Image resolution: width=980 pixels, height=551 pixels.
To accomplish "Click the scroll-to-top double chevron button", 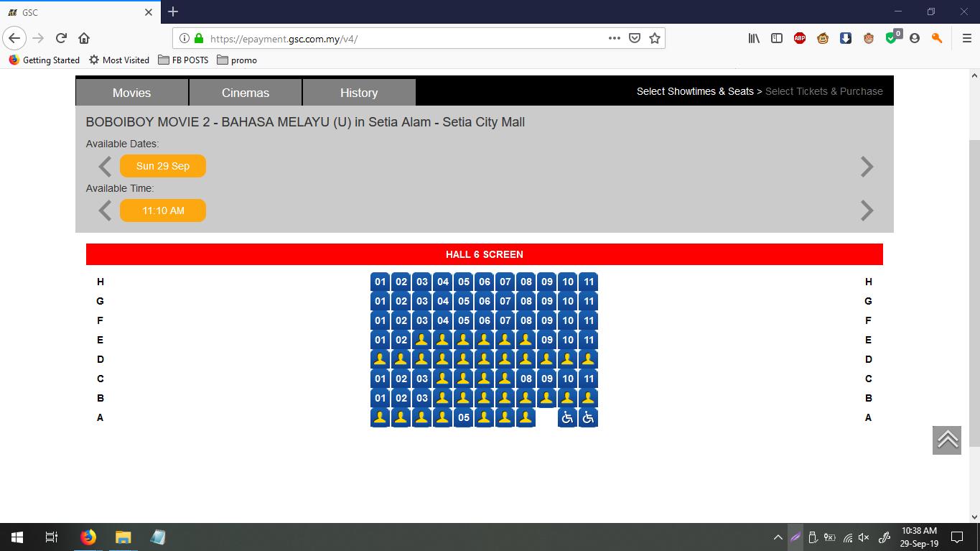I will [x=947, y=440].
